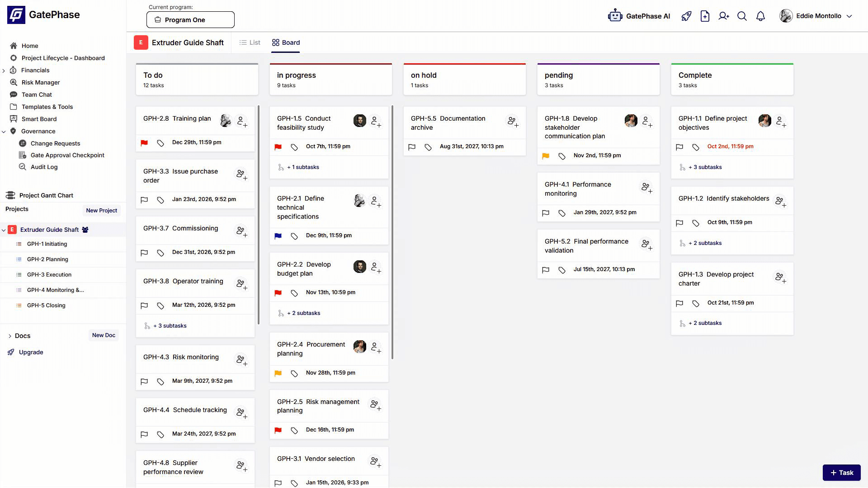Click the + Task button

click(x=841, y=473)
